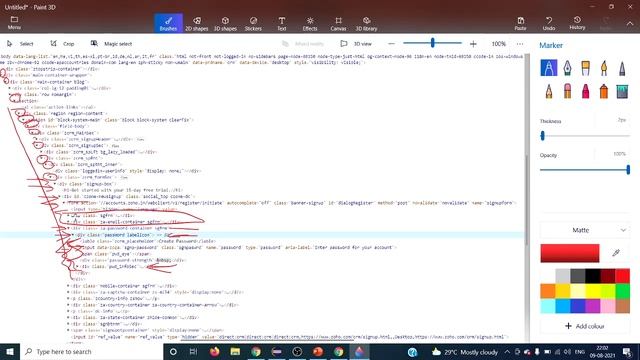Choose the orange colour swatch
This screenshot has width=640, height=360.
tap(548, 291)
